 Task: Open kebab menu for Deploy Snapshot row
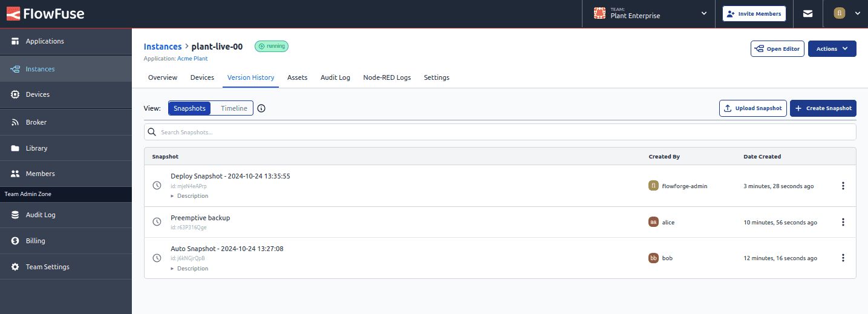pos(843,186)
